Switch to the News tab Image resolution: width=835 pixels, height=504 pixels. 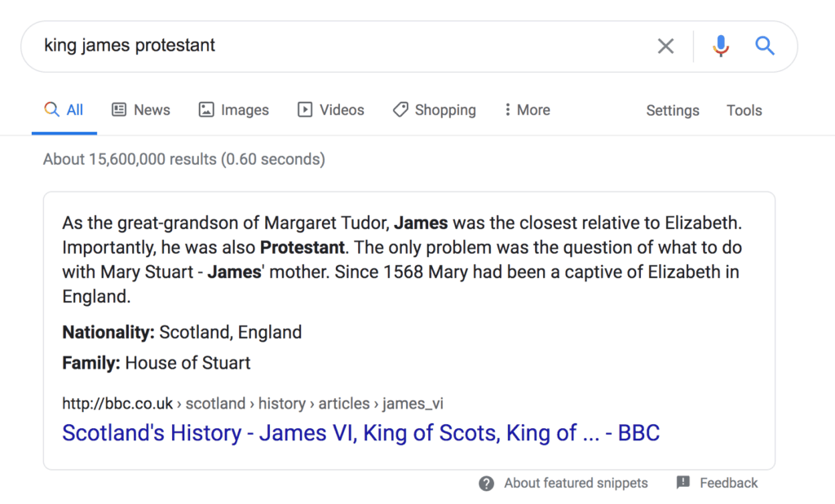click(141, 110)
